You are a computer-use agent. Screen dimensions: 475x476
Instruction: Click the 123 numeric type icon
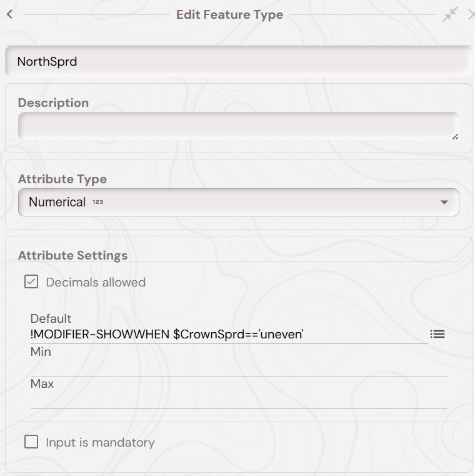tap(97, 203)
